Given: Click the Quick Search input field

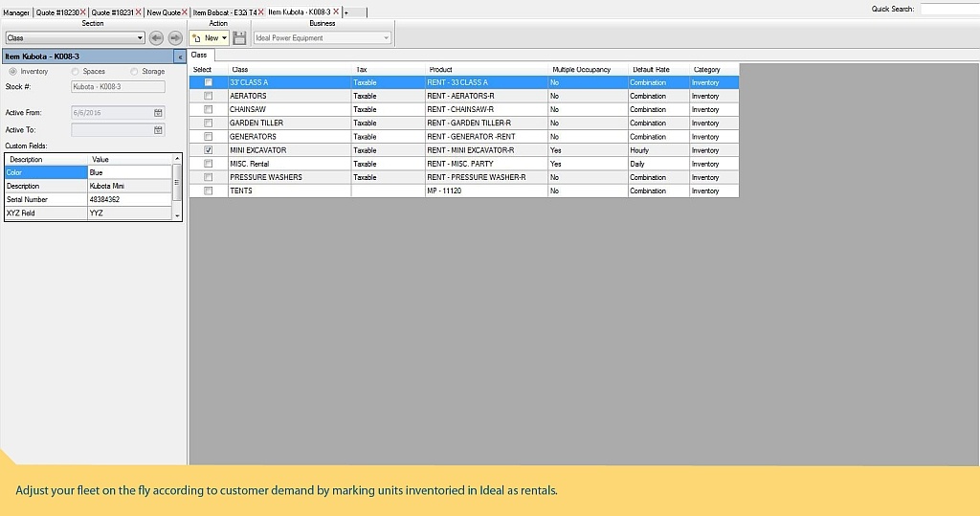Looking at the screenshot, I should pos(949,9).
